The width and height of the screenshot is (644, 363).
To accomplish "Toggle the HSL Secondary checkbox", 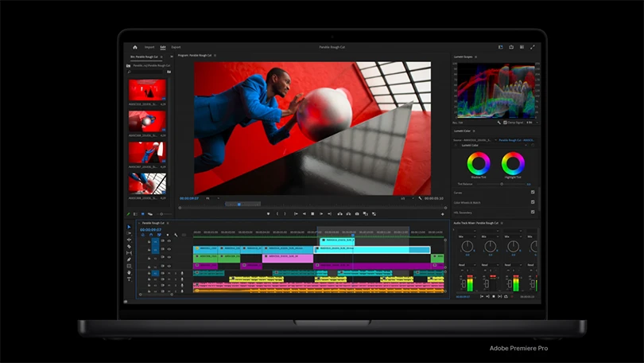I will [x=533, y=212].
